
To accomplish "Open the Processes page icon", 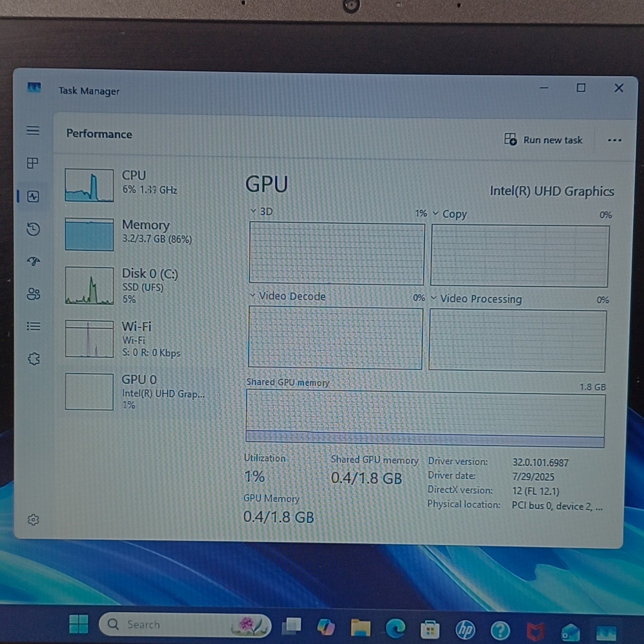I will point(33,163).
